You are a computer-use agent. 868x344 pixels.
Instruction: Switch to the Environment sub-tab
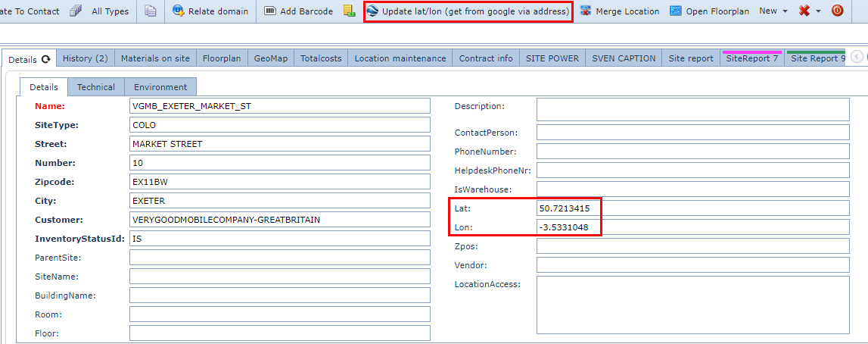click(x=160, y=87)
